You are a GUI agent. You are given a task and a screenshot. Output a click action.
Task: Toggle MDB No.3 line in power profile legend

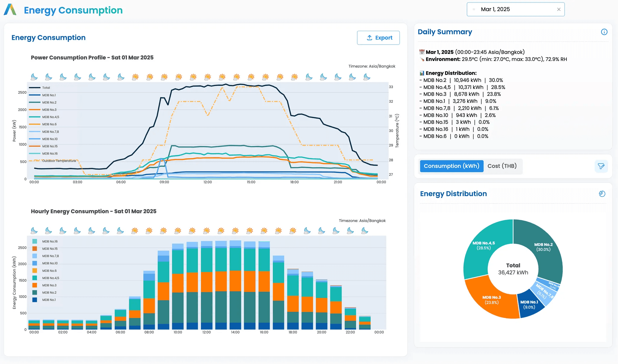[x=43, y=110]
